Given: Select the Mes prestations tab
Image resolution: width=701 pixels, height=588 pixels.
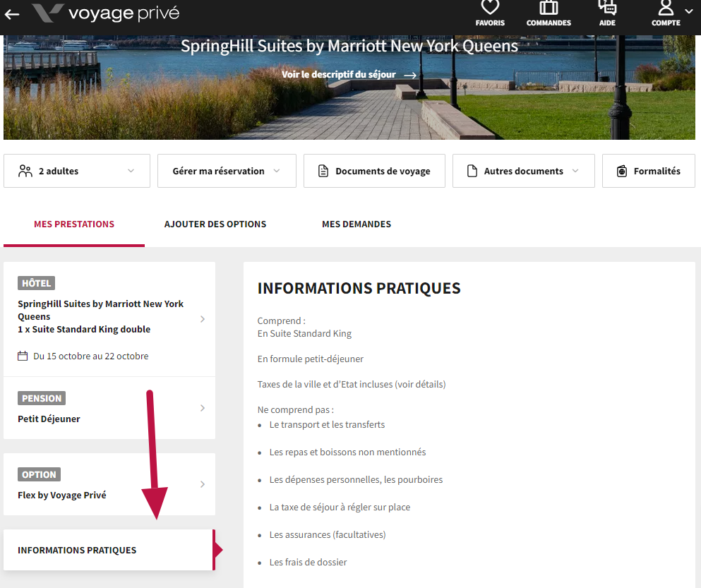Looking at the screenshot, I should (x=74, y=224).
